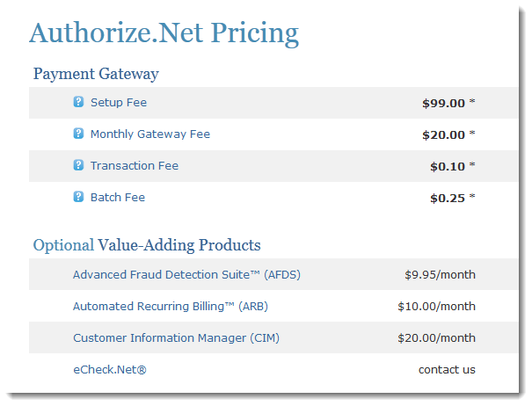Click the $20.00 monthly gateway price

coord(443,134)
